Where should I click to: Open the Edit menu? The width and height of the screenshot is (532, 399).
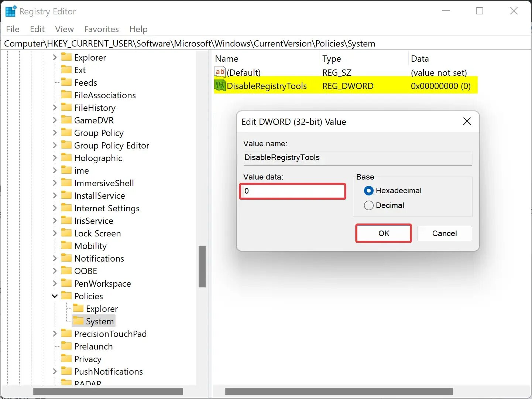[37, 29]
